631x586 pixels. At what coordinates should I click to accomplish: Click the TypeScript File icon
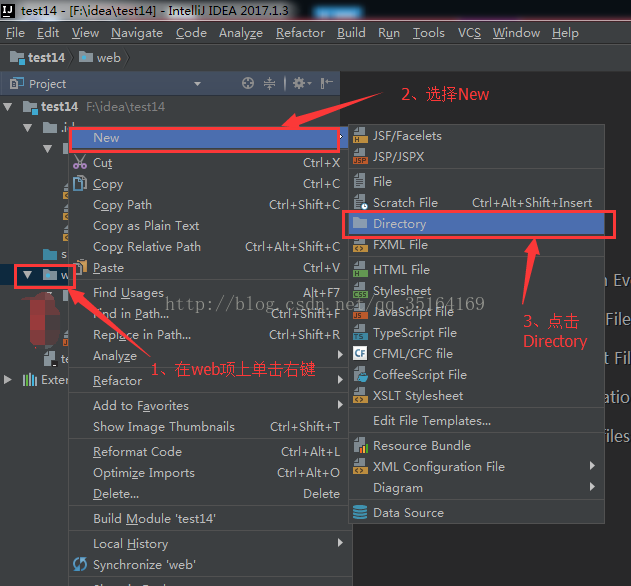point(360,333)
